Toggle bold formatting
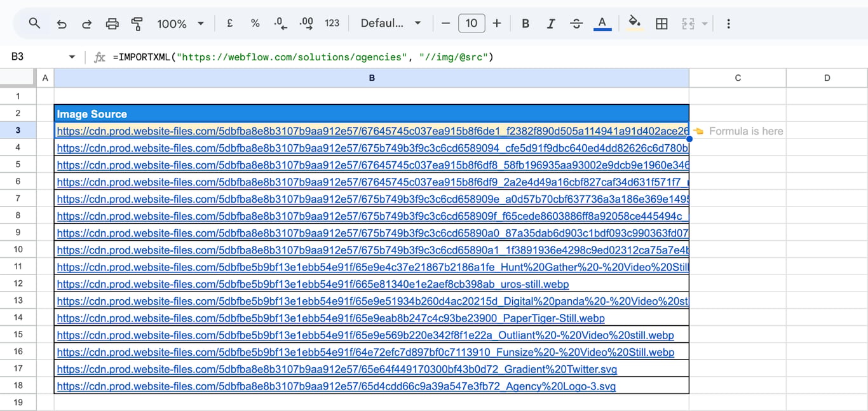 (526, 24)
